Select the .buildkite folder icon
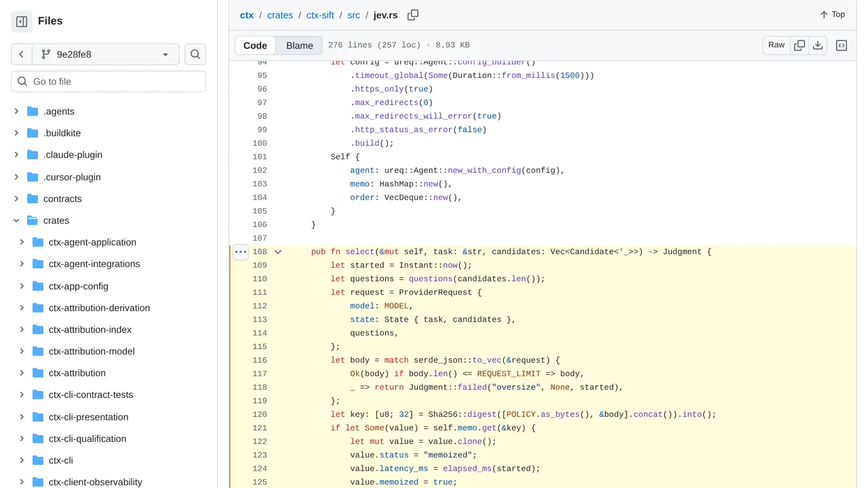Screen dimensions: 868x488 click(33, 133)
